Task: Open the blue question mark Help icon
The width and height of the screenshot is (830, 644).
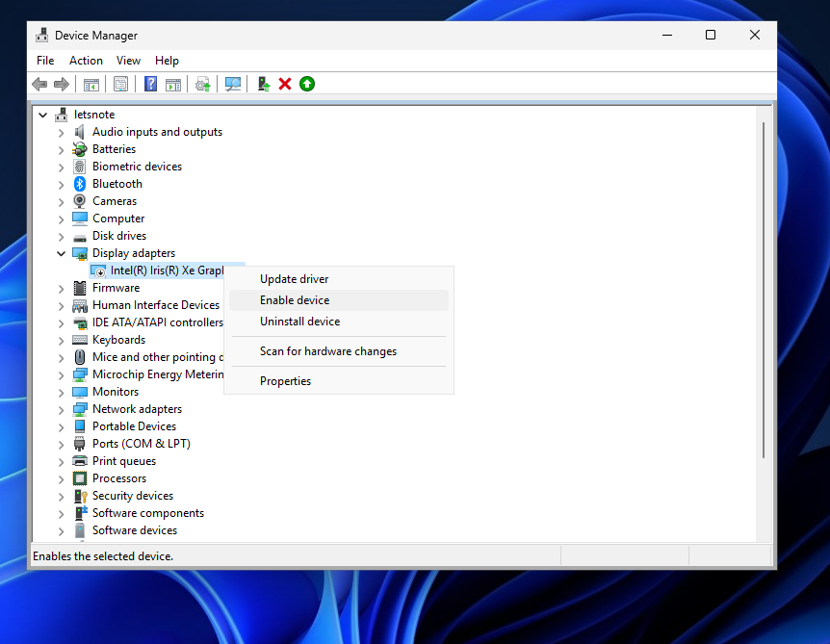Action: (x=150, y=84)
